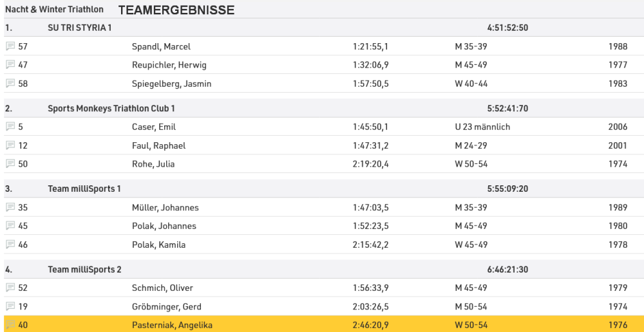Select Sports Monkeys Triathlon Club 1 header
Image resolution: width=644 pixels, height=332 pixels.
(111, 108)
